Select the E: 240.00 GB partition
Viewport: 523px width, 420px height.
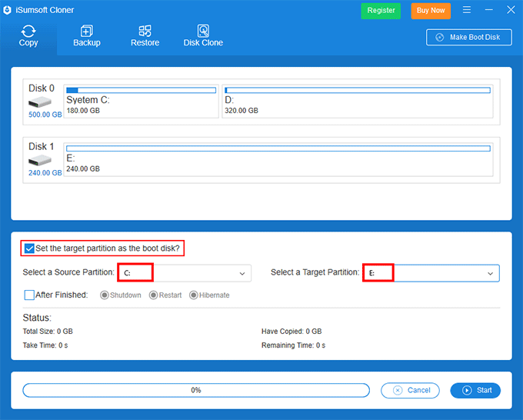click(278, 159)
